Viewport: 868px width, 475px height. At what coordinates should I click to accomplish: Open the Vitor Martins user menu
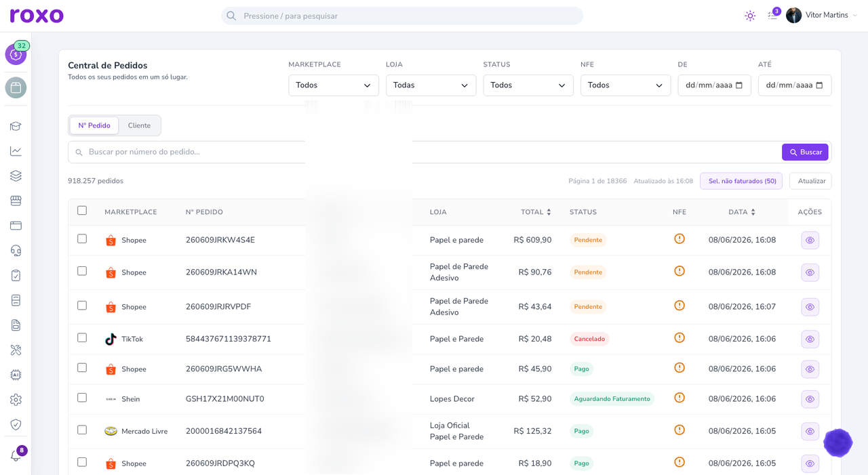click(822, 15)
